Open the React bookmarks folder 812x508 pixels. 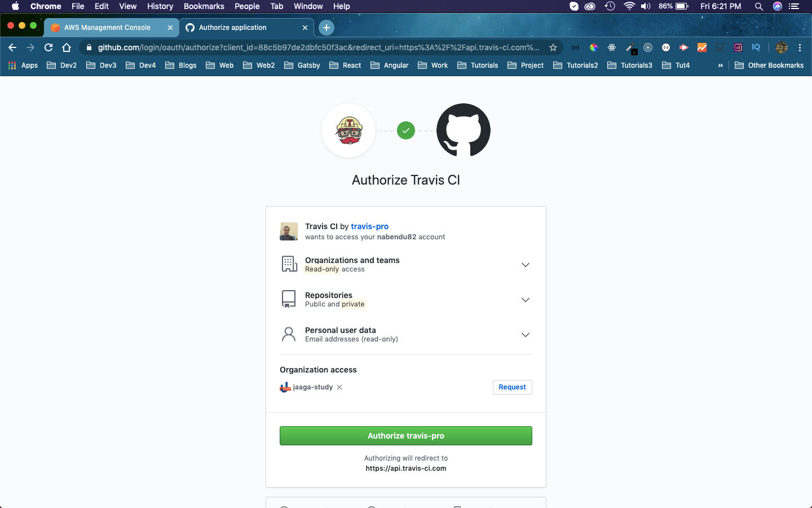point(345,65)
